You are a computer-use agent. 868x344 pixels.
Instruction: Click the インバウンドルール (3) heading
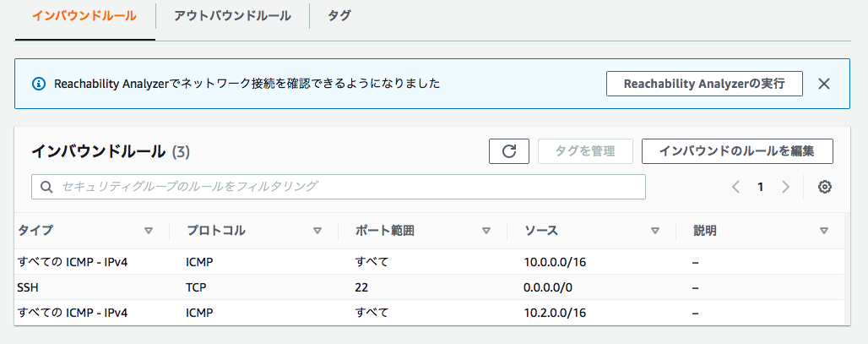[111, 151]
